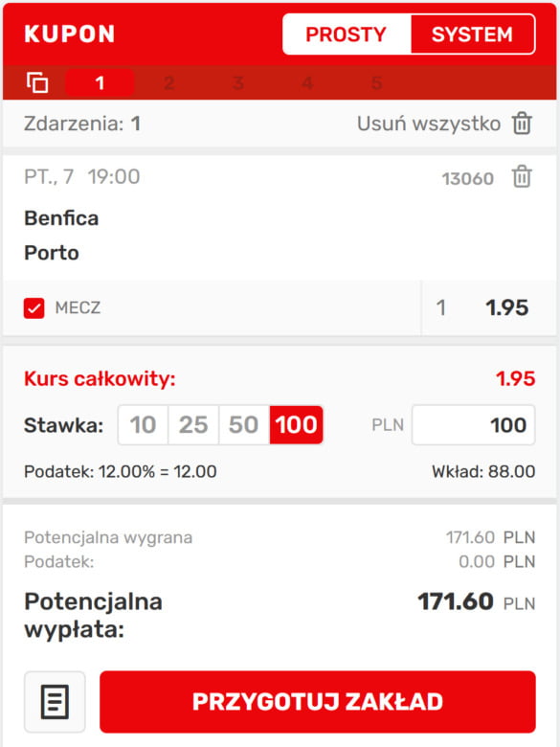Set stake to 25
Image resolution: width=560 pixels, height=747 pixels.
coord(193,424)
